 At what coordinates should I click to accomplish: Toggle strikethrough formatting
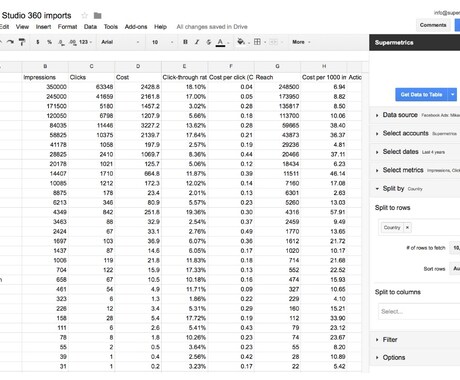(209, 42)
